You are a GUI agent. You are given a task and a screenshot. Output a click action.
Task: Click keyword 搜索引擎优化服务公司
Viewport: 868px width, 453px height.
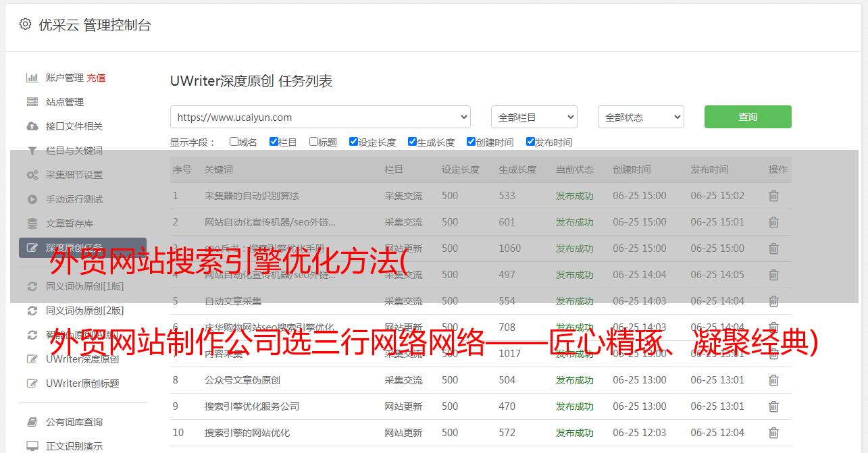[x=252, y=406]
